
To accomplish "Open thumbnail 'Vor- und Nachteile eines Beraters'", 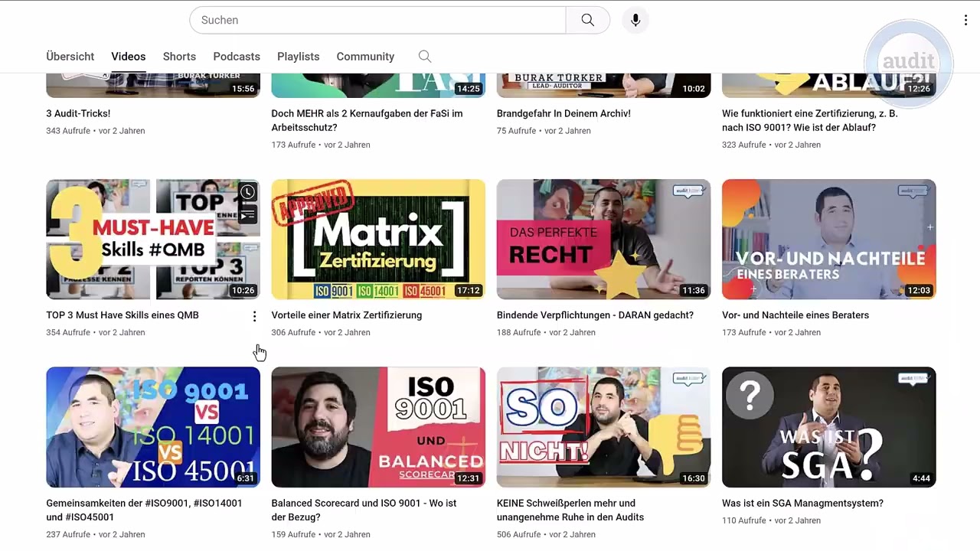I will [x=828, y=240].
